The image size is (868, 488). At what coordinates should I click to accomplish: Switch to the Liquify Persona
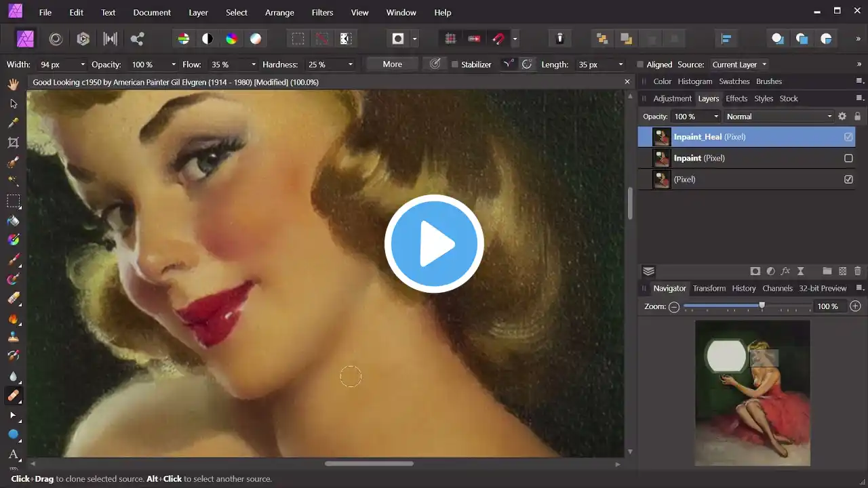pyautogui.click(x=56, y=39)
